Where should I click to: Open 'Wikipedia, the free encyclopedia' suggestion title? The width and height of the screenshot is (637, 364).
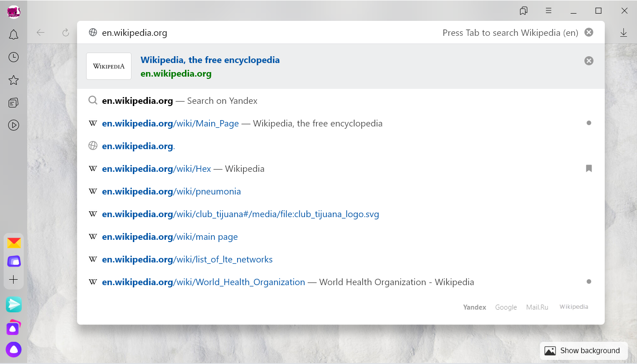(210, 60)
